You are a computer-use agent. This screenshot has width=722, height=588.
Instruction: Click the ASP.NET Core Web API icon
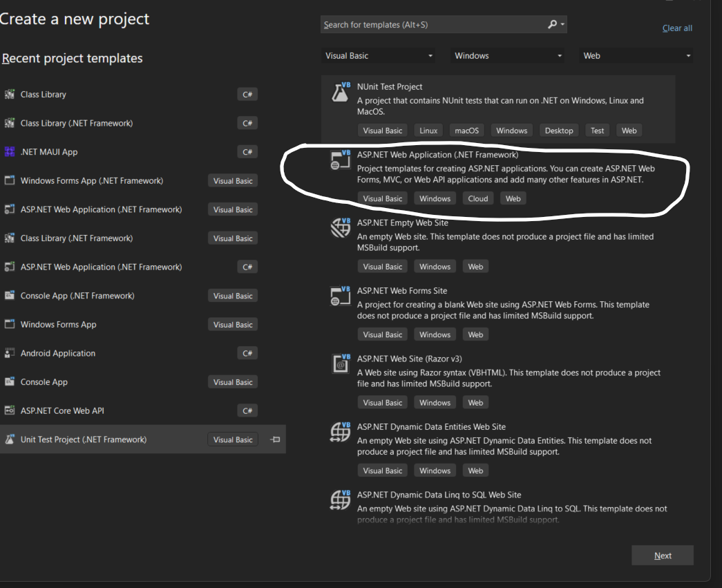(x=10, y=410)
